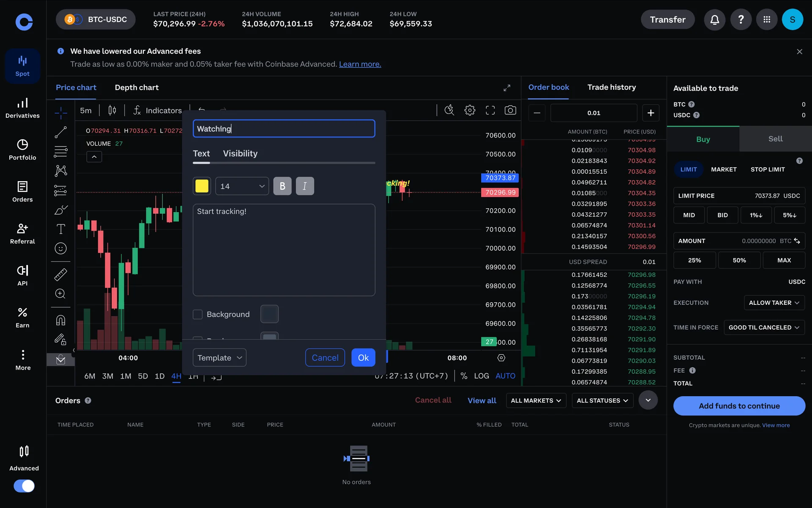The height and width of the screenshot is (508, 812).
Task: Click the yellow text color swatch
Action: [202, 186]
